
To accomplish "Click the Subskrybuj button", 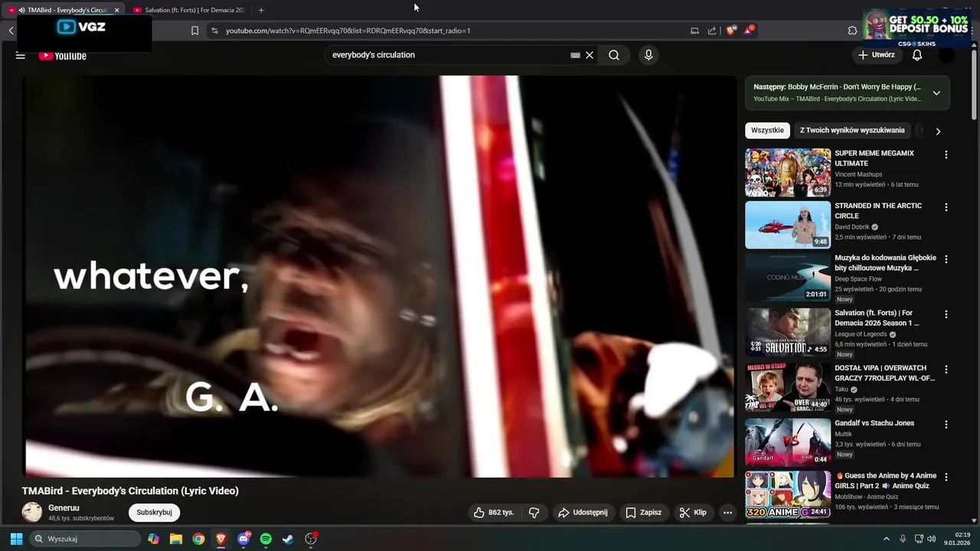I will click(154, 513).
